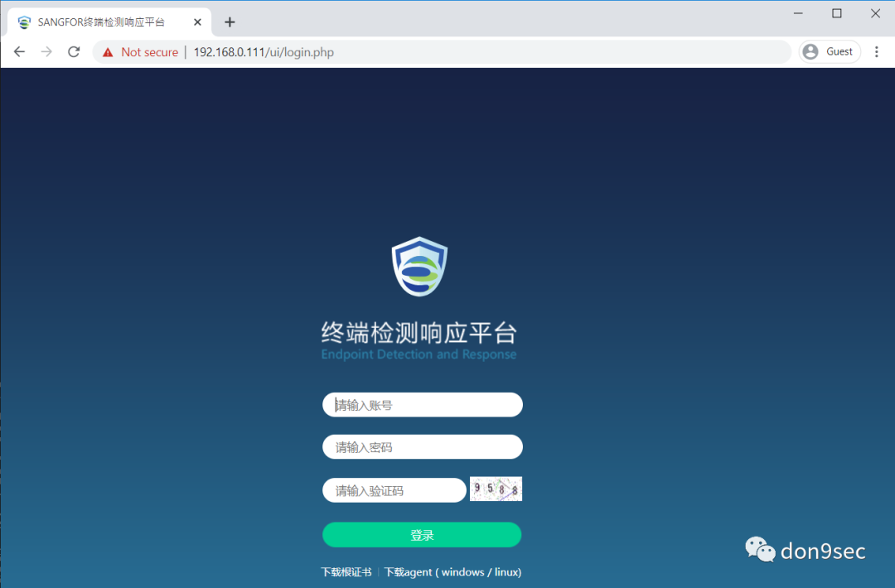Click the Not secure warning icon
895x588 pixels.
(x=107, y=52)
